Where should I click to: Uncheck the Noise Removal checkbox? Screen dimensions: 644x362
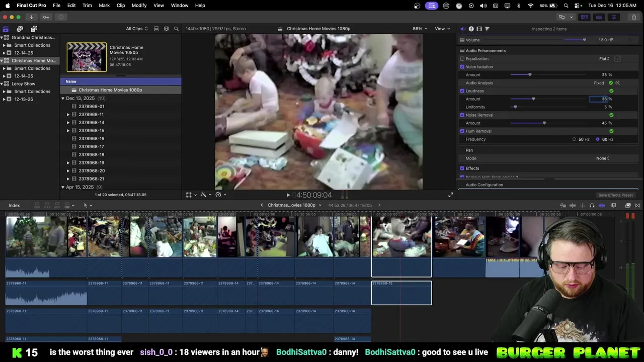462,115
